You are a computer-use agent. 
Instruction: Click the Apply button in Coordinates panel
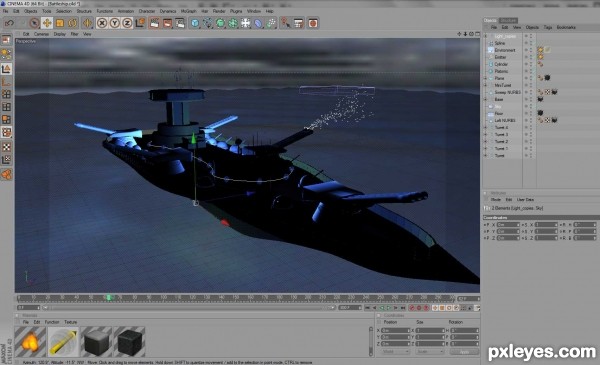click(464, 351)
